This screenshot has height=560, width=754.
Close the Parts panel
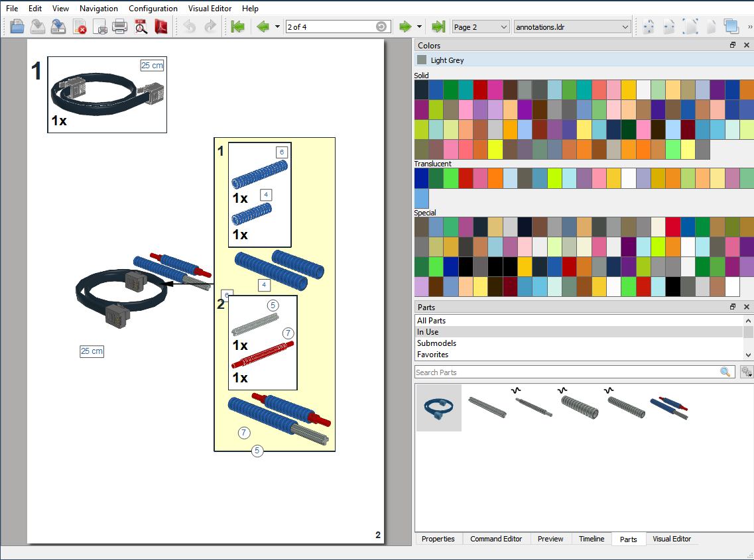[x=747, y=307]
